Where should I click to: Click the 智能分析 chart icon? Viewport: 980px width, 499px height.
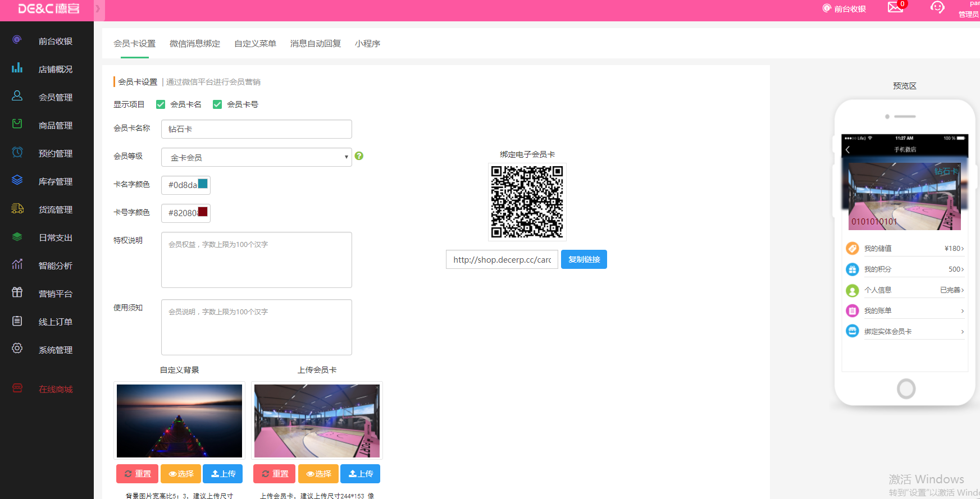[x=17, y=264]
